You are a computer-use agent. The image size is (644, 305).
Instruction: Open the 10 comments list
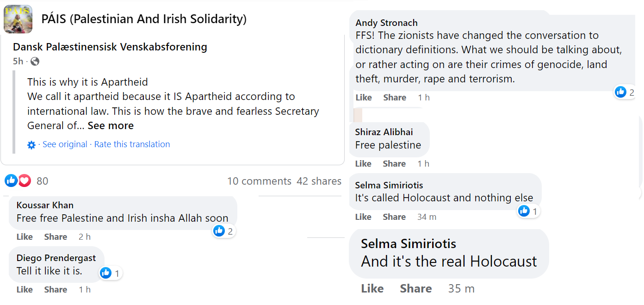(259, 181)
